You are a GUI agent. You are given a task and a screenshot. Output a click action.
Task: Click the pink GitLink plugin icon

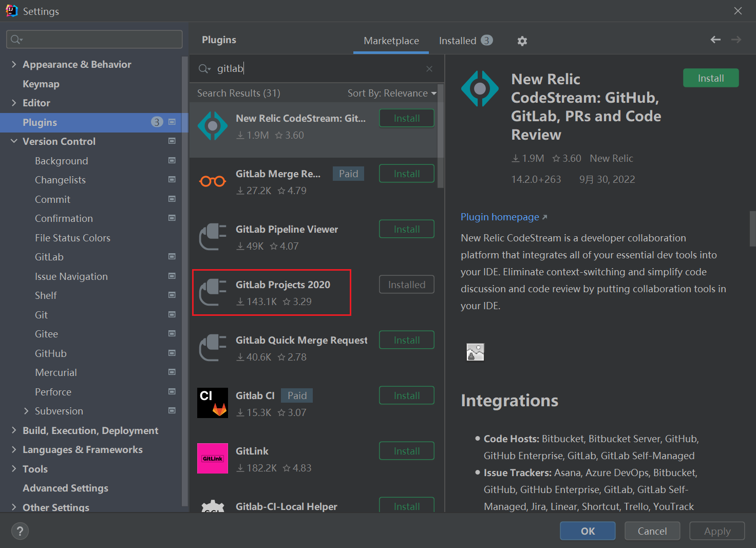[x=213, y=458]
